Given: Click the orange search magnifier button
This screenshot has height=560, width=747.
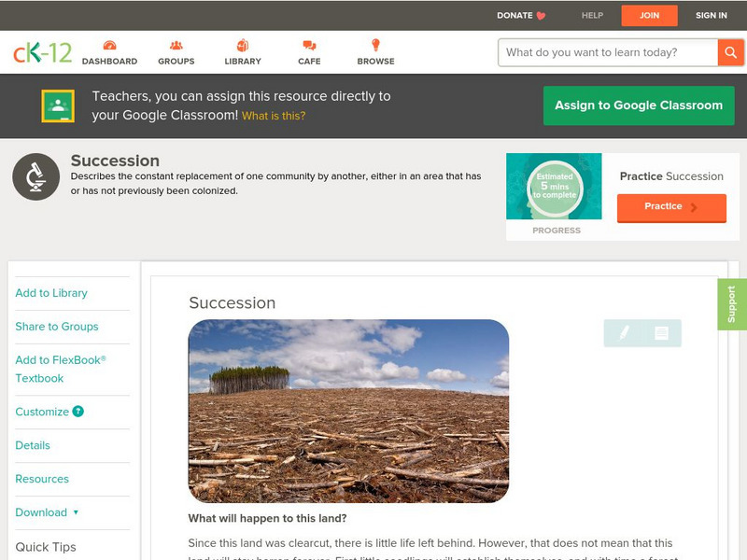Looking at the screenshot, I should [730, 52].
